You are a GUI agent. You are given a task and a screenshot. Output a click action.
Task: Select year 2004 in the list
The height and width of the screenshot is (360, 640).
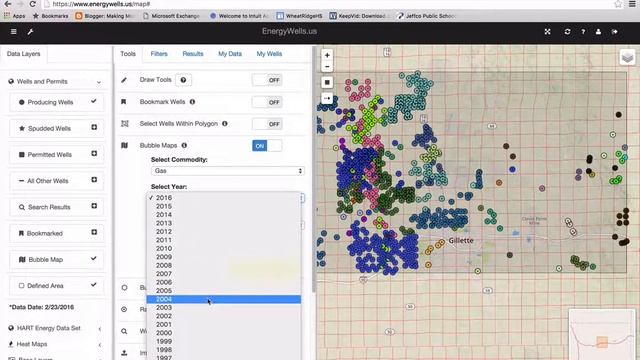coord(224,299)
